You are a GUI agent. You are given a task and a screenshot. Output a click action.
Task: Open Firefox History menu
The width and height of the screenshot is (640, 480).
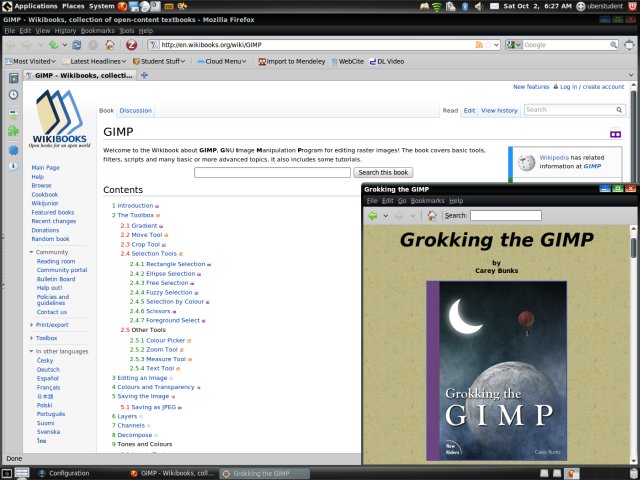point(65,31)
